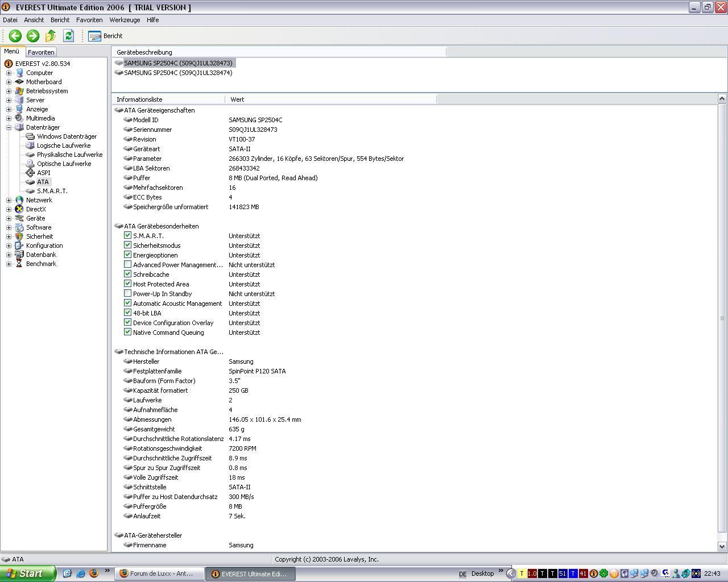Viewport: 728px width, 582px height.
Task: Toggle Native Command Queuing checkbox
Action: (127, 332)
